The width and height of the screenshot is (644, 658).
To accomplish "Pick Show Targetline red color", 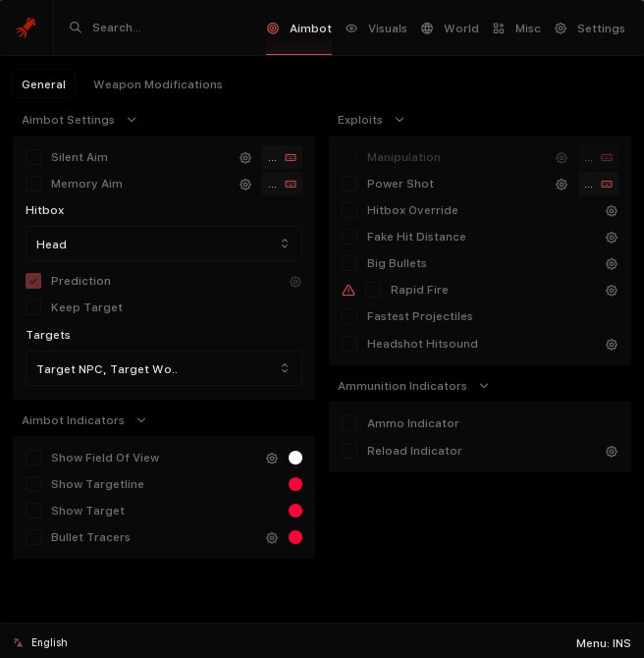I will [295, 484].
